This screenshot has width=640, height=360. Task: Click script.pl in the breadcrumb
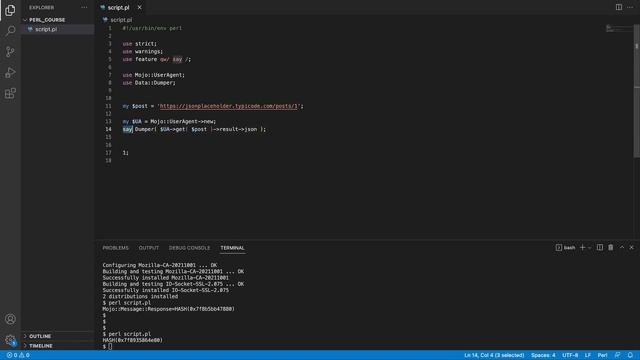coord(121,20)
